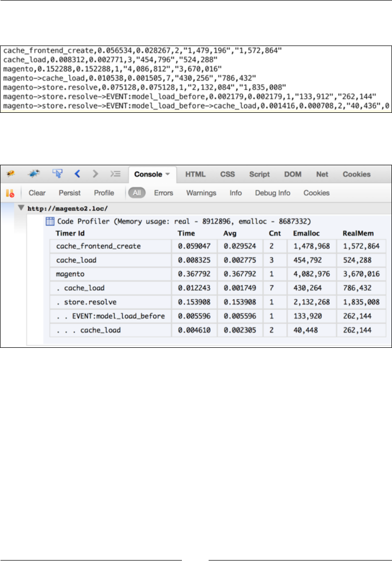Screen dimensions: 392x565
Task: Click the CSV line starting cache_frontend_create
Action: pos(142,50)
